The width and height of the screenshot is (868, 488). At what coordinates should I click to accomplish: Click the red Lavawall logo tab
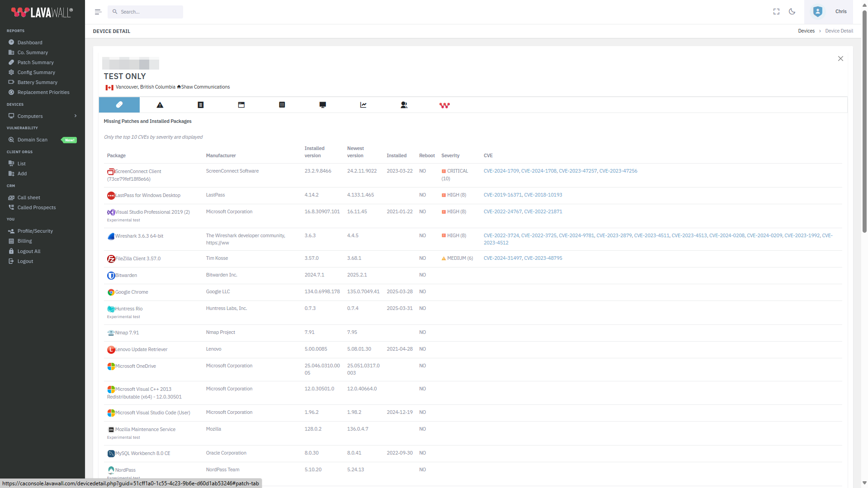coord(444,105)
